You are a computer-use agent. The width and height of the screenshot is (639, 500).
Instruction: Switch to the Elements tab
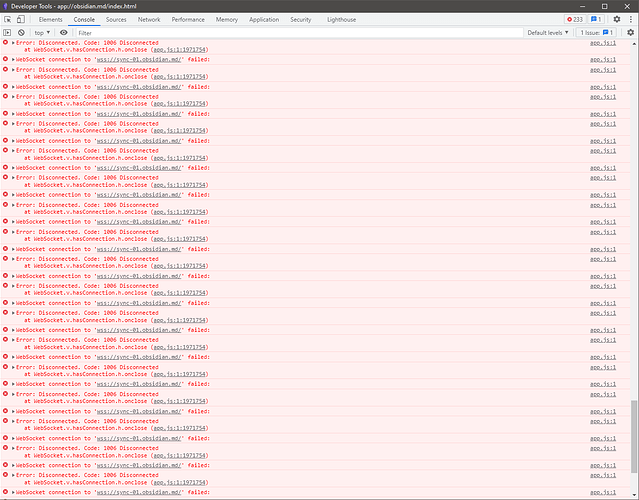coord(51,20)
